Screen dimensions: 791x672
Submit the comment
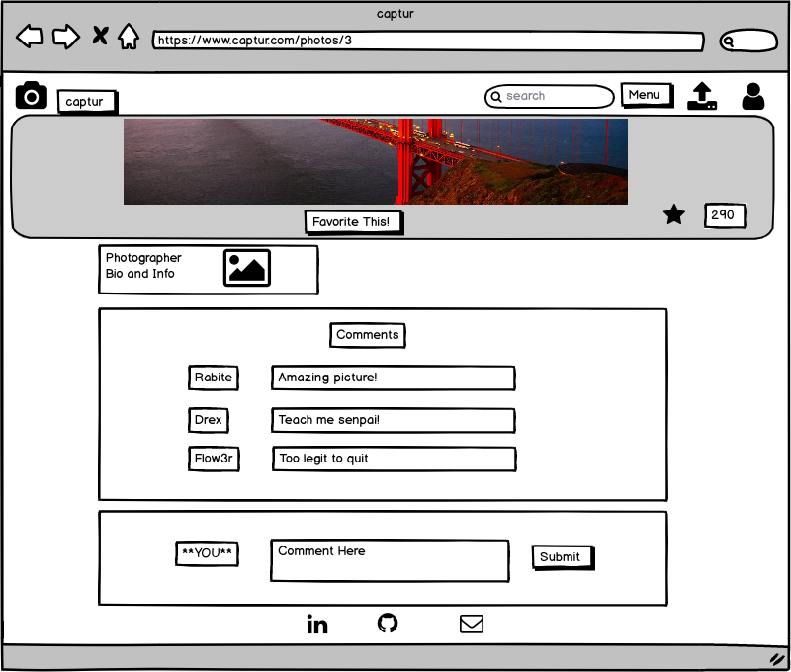click(563, 557)
